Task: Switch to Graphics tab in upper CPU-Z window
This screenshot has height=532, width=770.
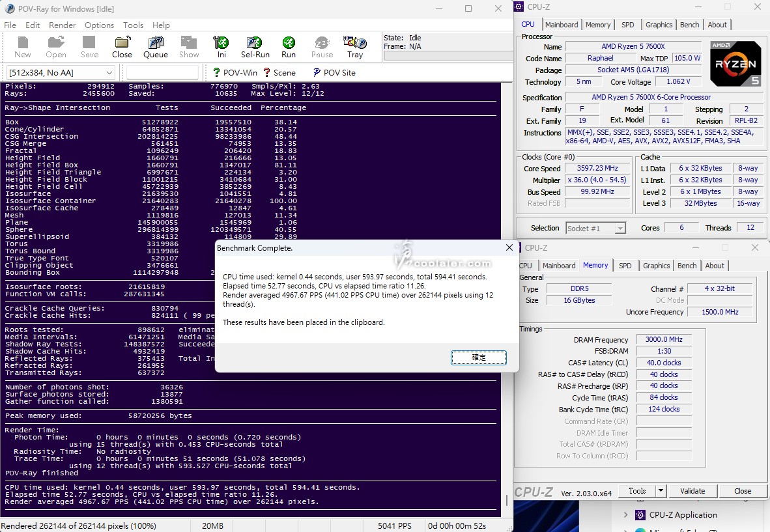Action: 659,25
